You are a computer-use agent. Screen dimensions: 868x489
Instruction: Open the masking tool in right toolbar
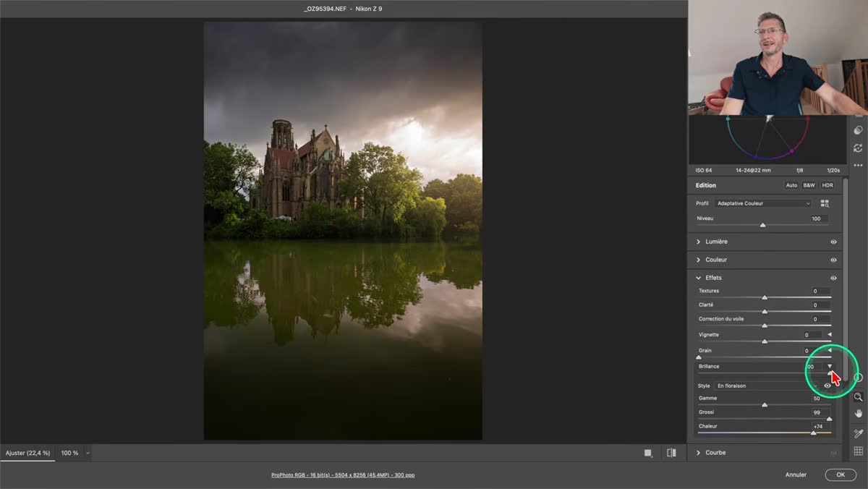[858, 130]
